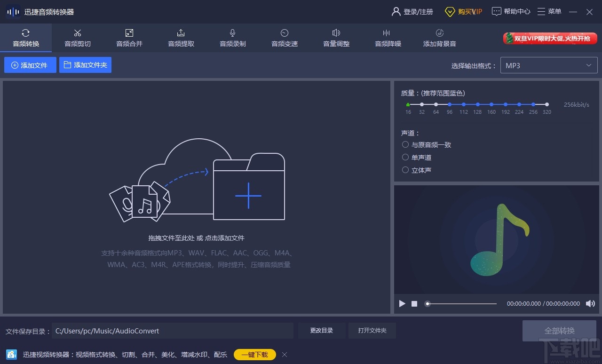This screenshot has width=602, height=364.
Task: Select 立体声 stereo output
Action: click(x=405, y=170)
